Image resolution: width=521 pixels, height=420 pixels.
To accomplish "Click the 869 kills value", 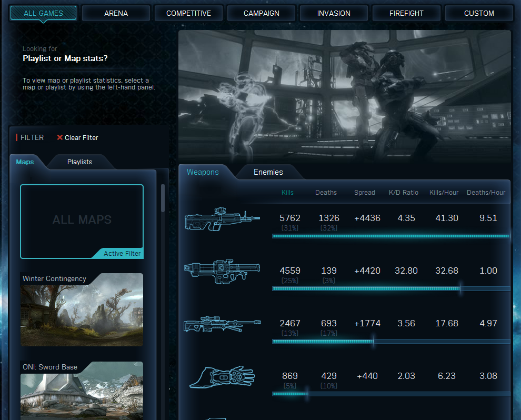I will coord(290,376).
